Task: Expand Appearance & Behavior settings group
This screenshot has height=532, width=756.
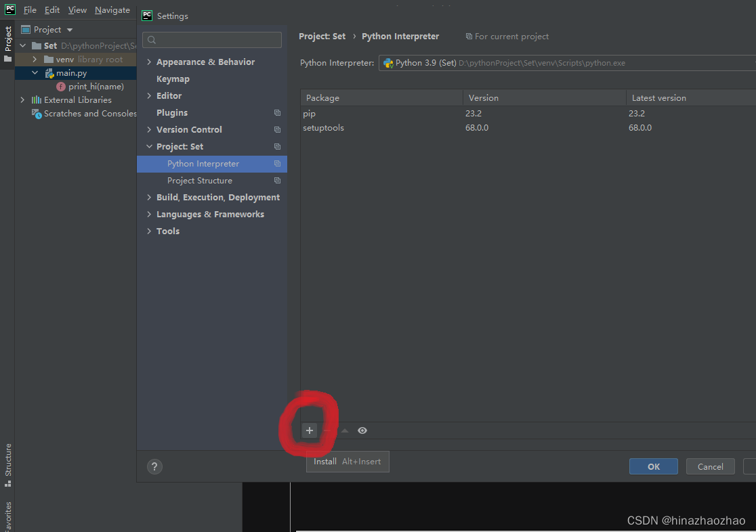Action: (149, 62)
